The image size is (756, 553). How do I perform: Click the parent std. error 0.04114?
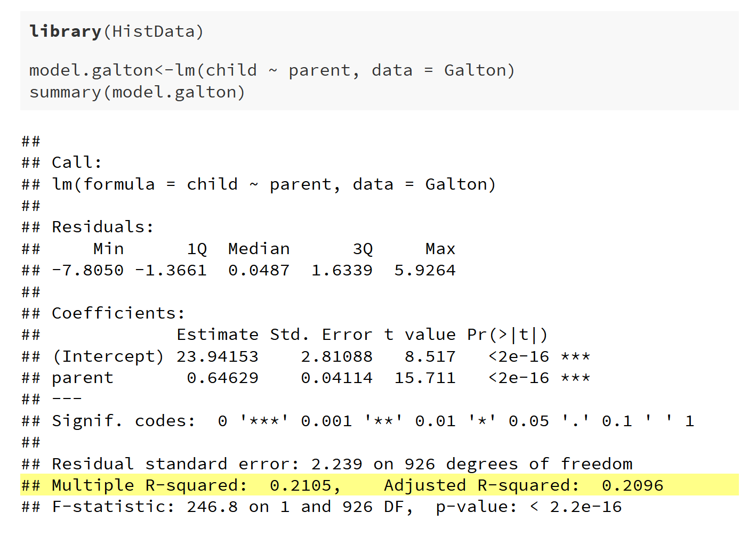click(x=336, y=378)
